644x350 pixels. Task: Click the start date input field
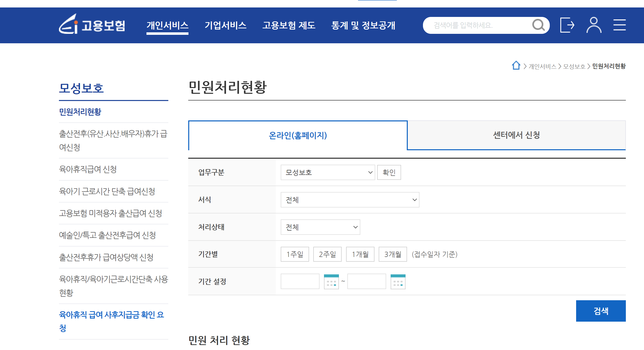[x=300, y=281]
